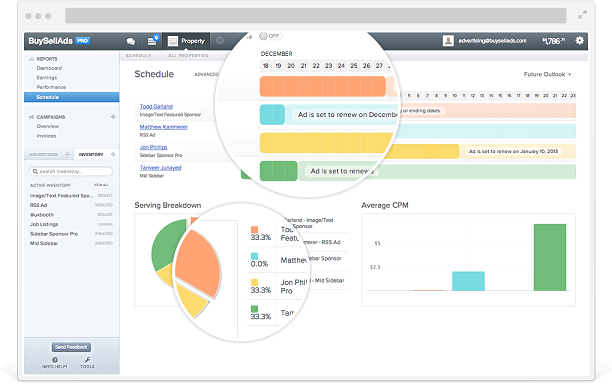The height and width of the screenshot is (384, 612).
Task: Click the Reports section chart icon
Action: [31, 59]
